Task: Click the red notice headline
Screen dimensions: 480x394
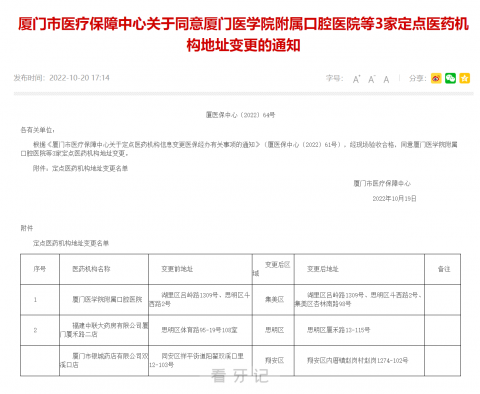Action: (243, 34)
